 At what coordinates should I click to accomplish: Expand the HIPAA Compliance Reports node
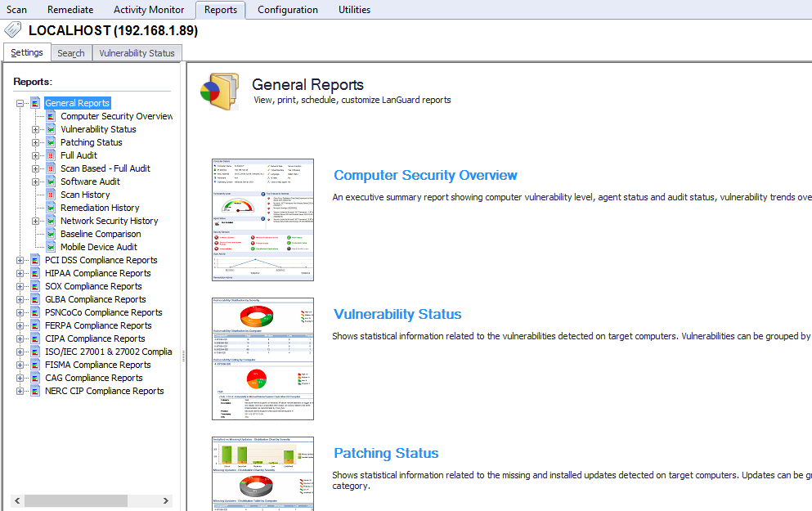(20, 273)
